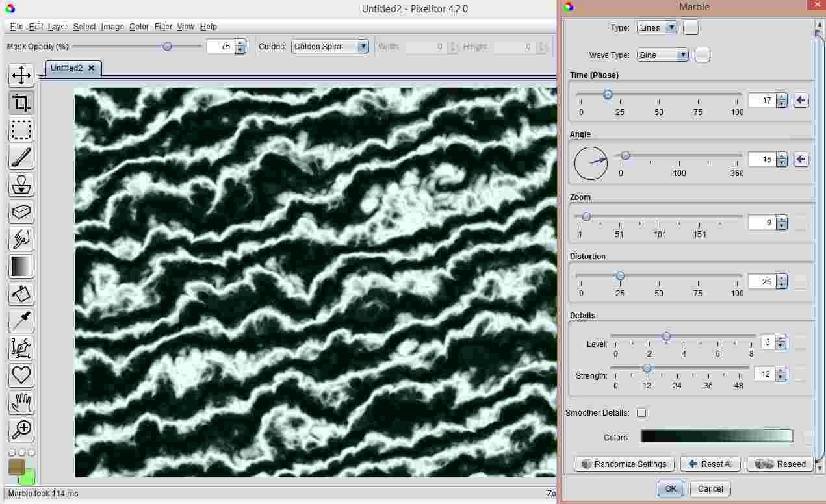Open the Type dropdown showing Lines
The height and width of the screenshot is (504, 826).
(657, 28)
